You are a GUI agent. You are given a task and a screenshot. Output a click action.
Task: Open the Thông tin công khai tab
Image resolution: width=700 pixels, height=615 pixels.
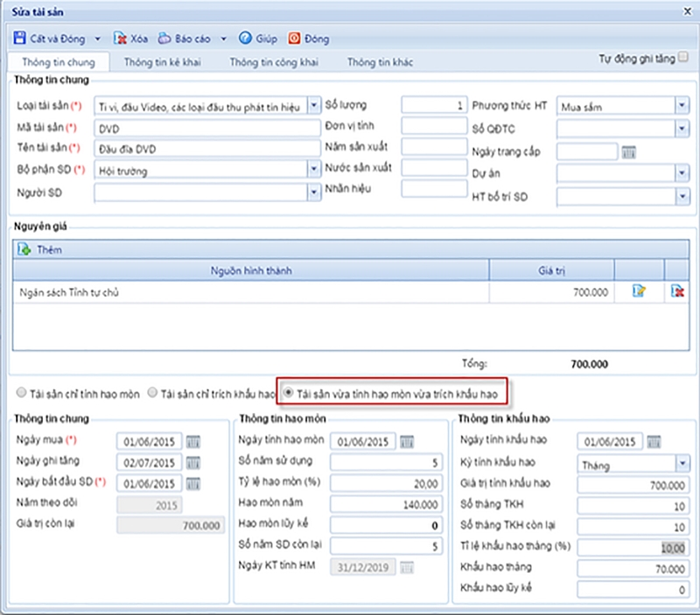point(274,62)
